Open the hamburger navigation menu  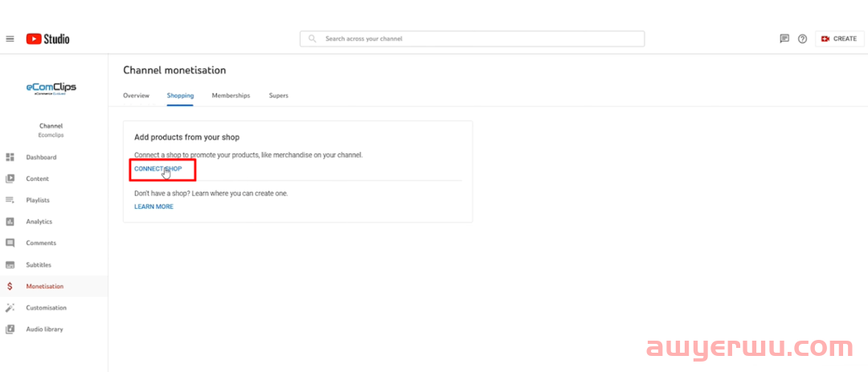coord(10,39)
